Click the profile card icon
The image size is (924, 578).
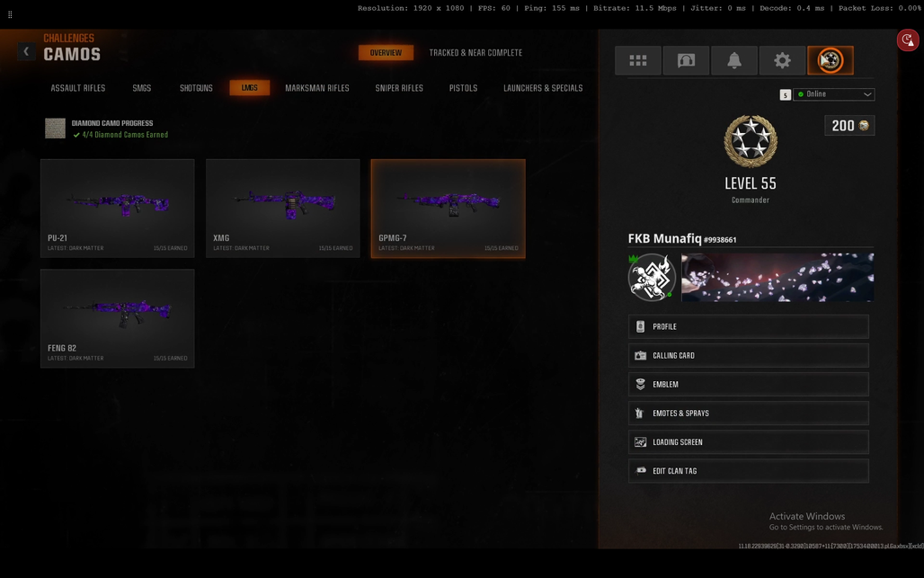pyautogui.click(x=641, y=326)
